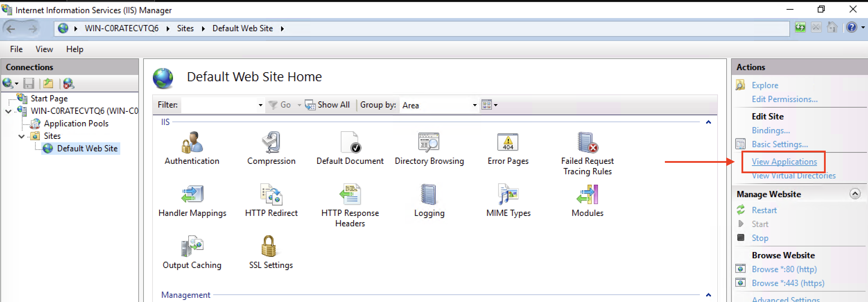Click the Refresh Page toolbar icon
Viewport: 868px width, 302px height.
(800, 27)
